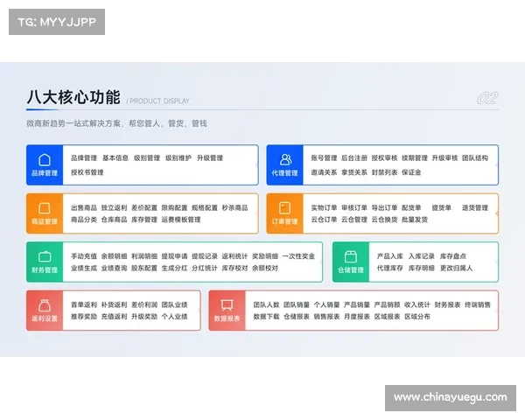Click the www.chinayuegu.com watermark link
Viewport: 525px width, 420px height.
pos(450,397)
